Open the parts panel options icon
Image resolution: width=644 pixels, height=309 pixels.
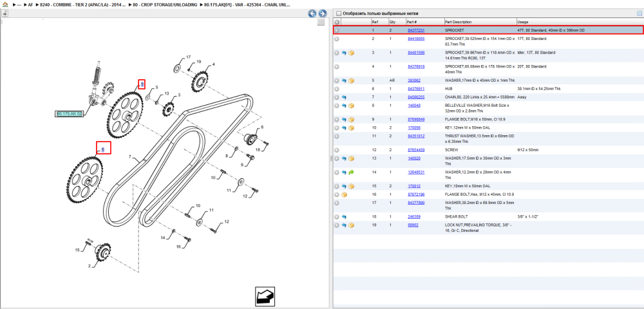pos(639,13)
